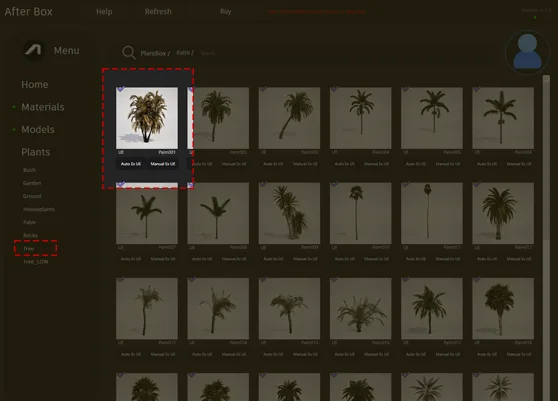Click Auto Ex UE under Palm001
Image resolution: width=558 pixels, height=401 pixels.
tap(131, 164)
